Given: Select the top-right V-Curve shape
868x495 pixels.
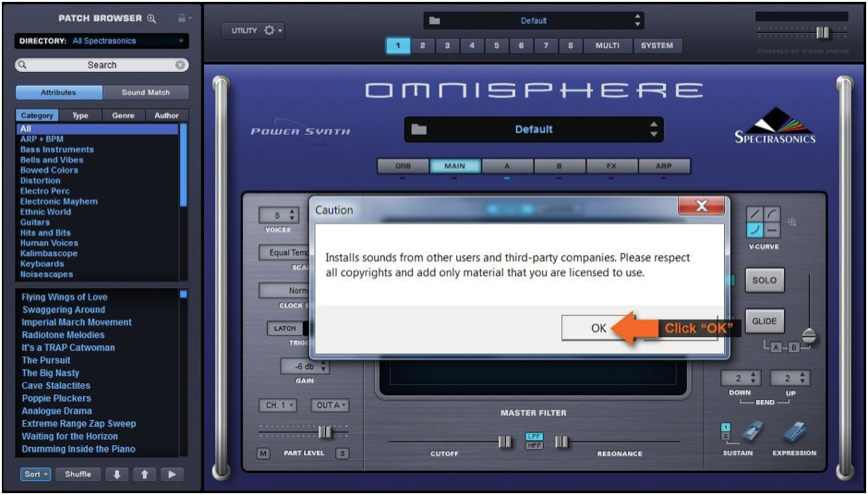Looking at the screenshot, I should [x=772, y=213].
